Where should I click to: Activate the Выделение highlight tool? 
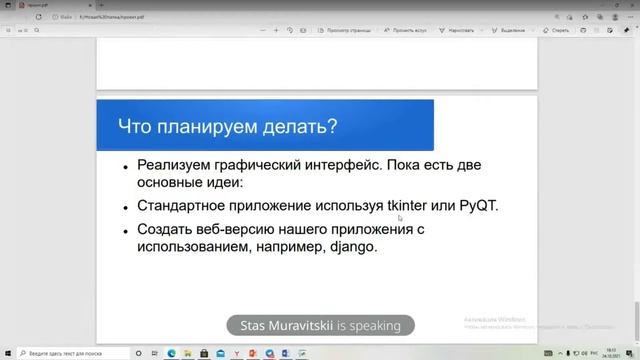coord(508,30)
